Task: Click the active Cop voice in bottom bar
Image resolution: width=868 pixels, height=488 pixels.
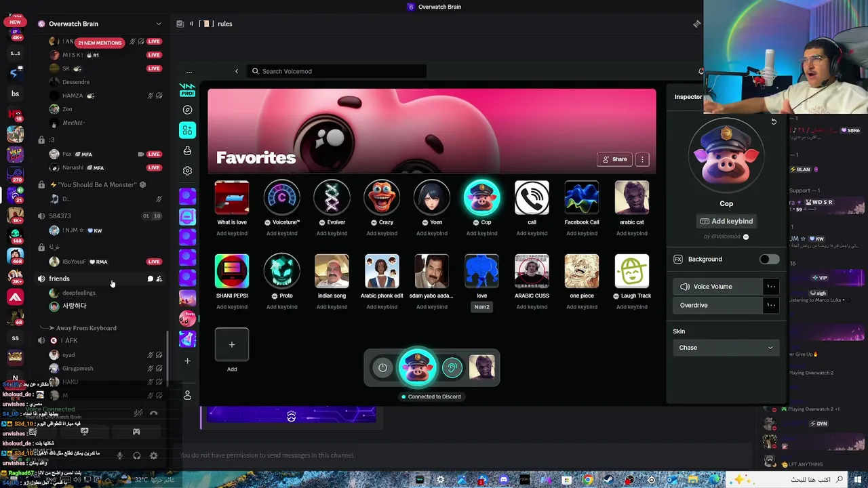Action: pos(417,367)
